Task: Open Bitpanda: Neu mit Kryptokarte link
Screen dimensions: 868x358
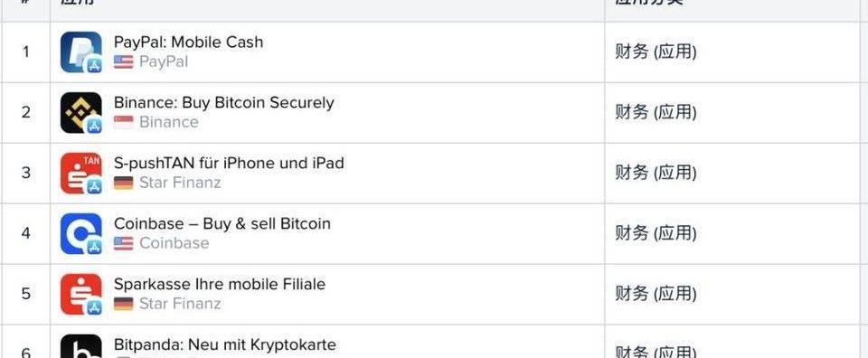Action: coord(225,344)
